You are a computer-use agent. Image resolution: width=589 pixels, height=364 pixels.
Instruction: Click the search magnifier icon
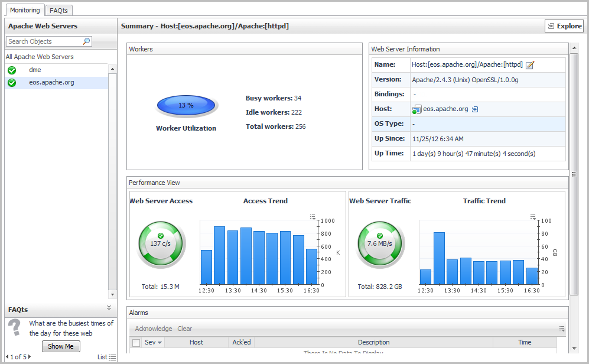[87, 41]
